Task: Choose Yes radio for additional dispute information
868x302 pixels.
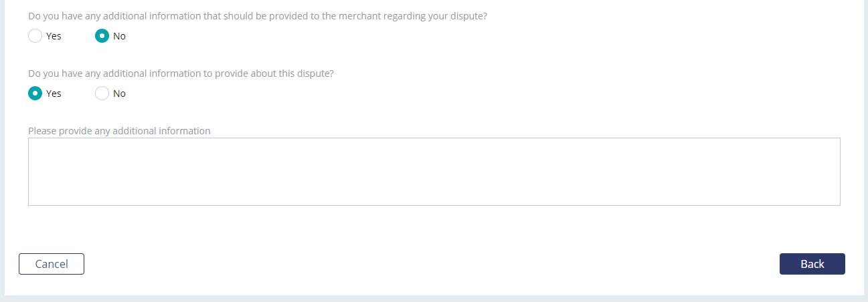Action: (35, 94)
